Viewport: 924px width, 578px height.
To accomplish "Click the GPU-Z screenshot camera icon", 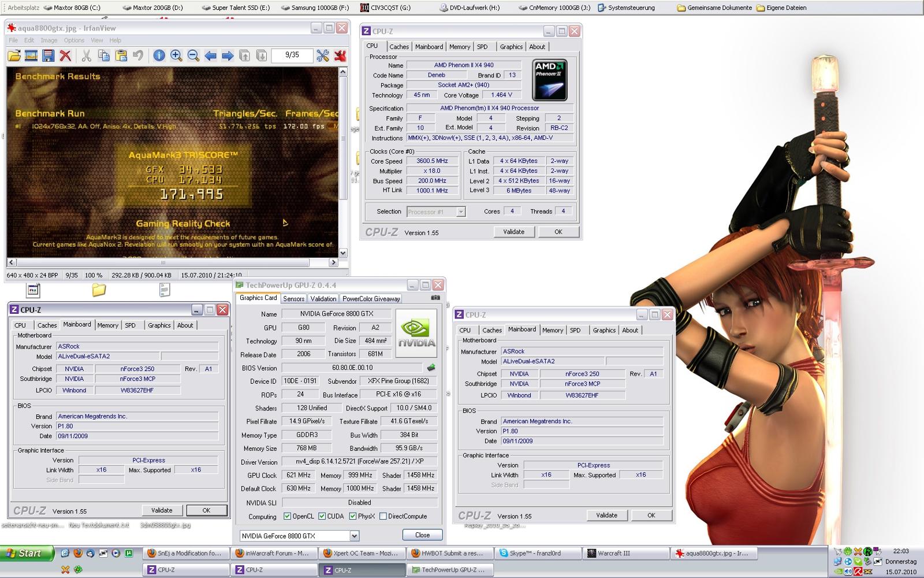I will click(435, 298).
